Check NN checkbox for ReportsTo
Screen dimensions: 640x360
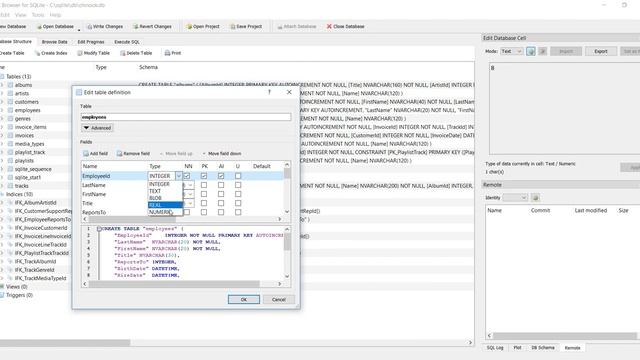[187, 212]
